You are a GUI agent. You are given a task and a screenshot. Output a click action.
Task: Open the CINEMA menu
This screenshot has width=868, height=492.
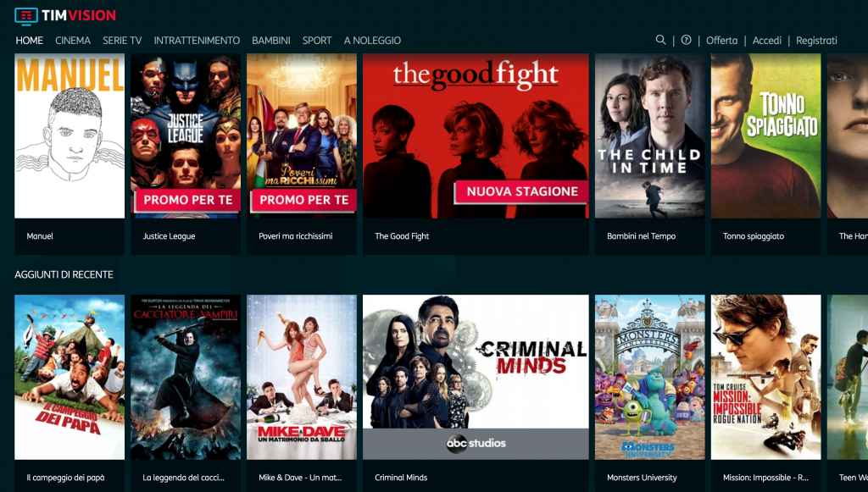(73, 41)
